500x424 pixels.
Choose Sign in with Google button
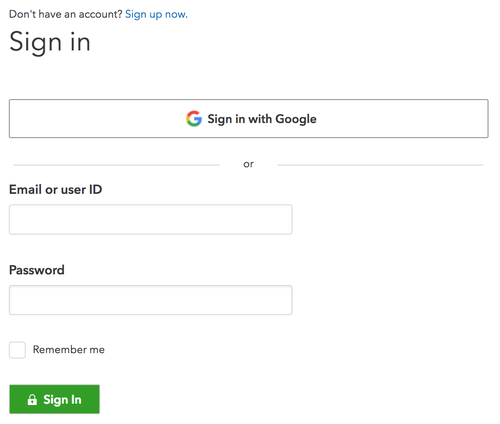point(249,118)
